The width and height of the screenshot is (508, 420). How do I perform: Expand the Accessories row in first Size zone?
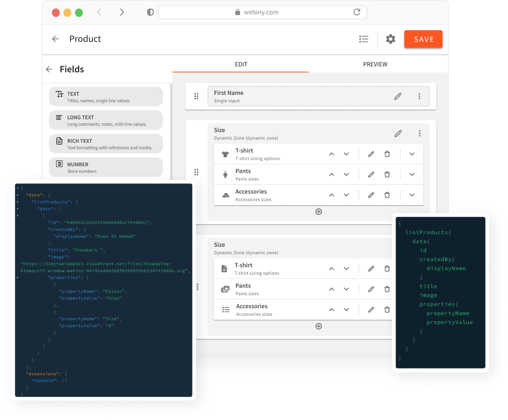pyautogui.click(x=412, y=195)
